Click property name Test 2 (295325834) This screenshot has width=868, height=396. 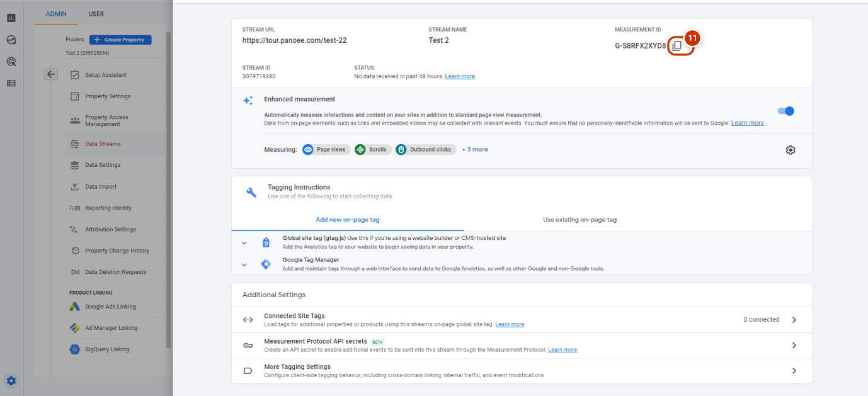tap(88, 53)
